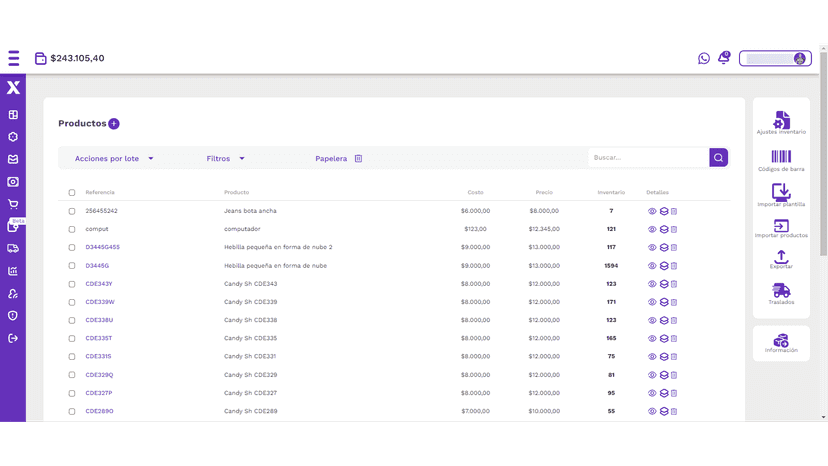Screen dimensions: 828x466
Task: Open the reports chart icon in sidebar
Action: coord(13,271)
